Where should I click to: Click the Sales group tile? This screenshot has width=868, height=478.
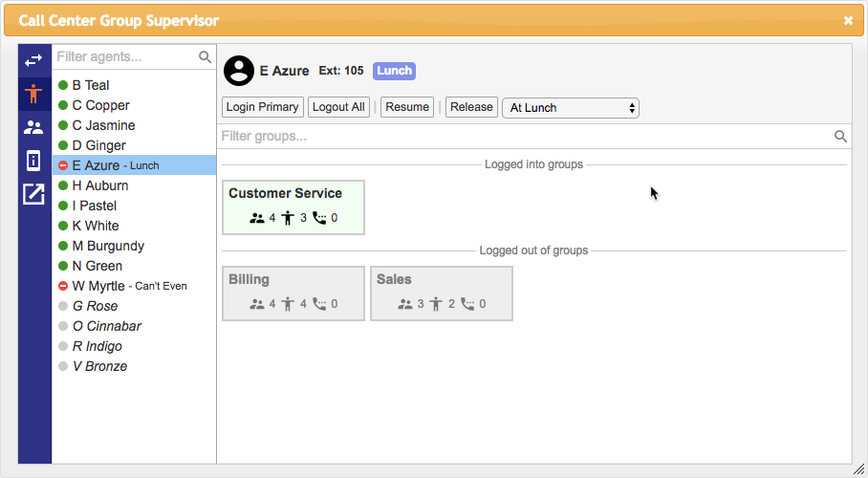pos(442,293)
